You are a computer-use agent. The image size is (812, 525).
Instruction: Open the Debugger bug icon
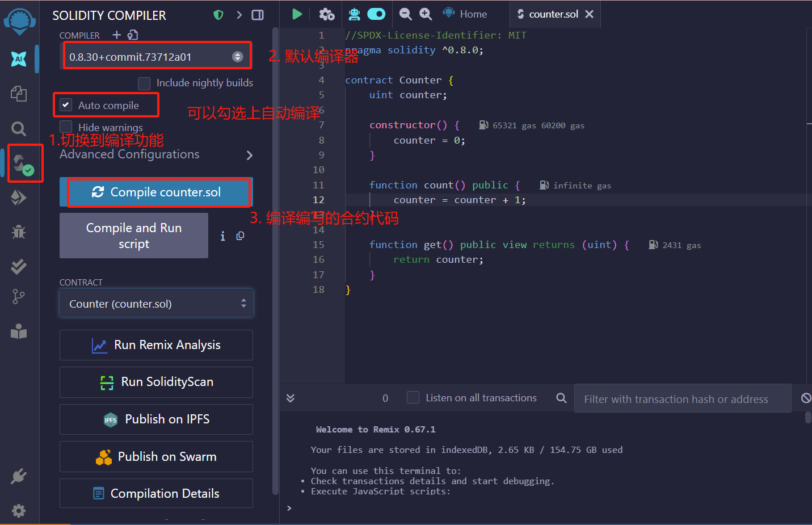click(19, 232)
